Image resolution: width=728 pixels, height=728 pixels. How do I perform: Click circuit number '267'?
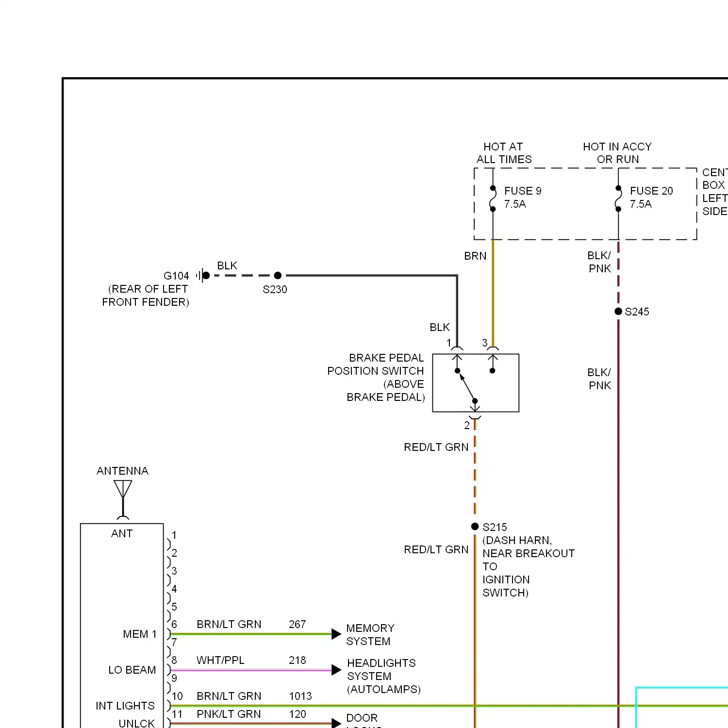pos(298,624)
